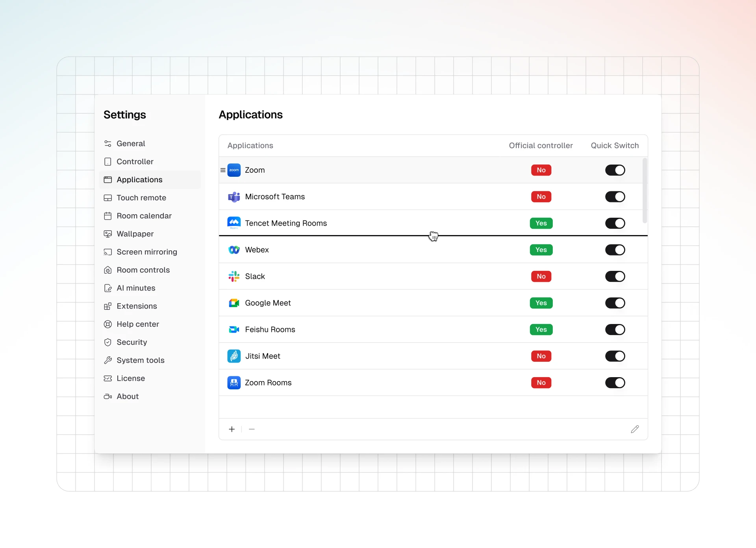Viewport: 756px width, 548px height.
Task: Open the Touch remote settings
Action: 141,198
